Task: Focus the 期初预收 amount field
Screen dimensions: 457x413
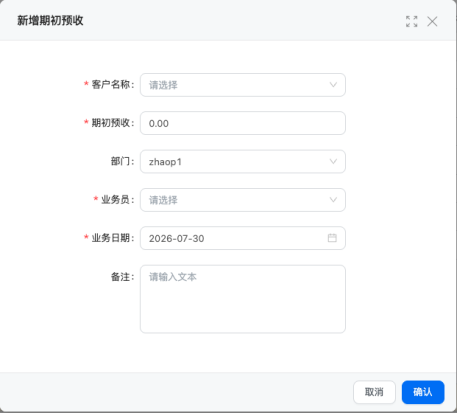Action: click(x=243, y=123)
